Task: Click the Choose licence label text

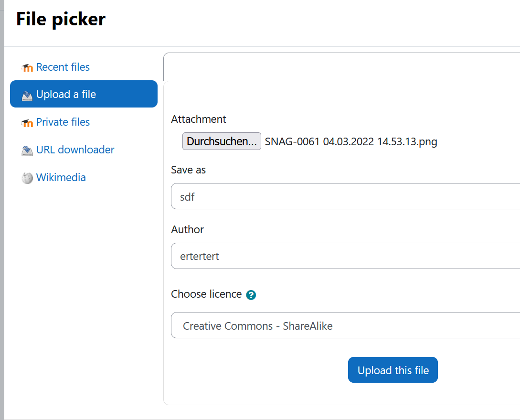Action: [206, 294]
